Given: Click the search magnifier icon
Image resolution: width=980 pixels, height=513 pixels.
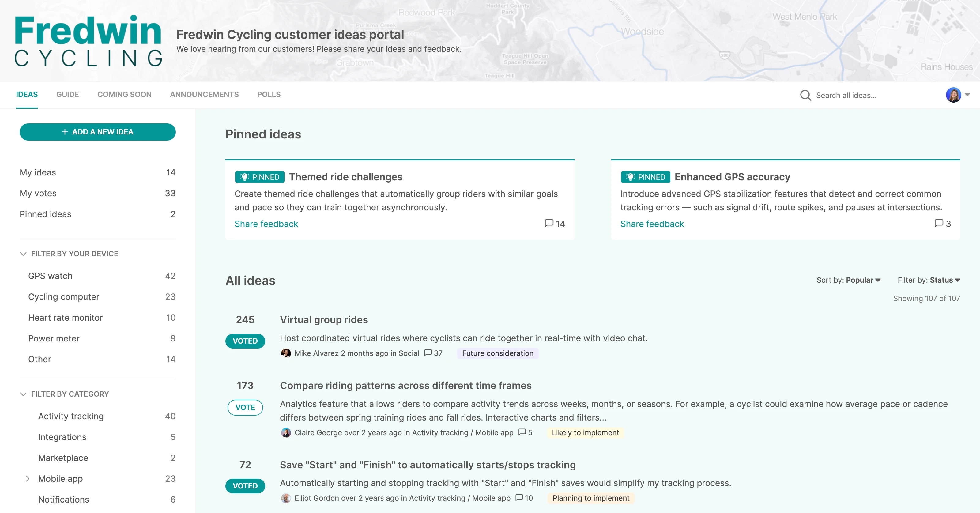Looking at the screenshot, I should [x=806, y=95].
